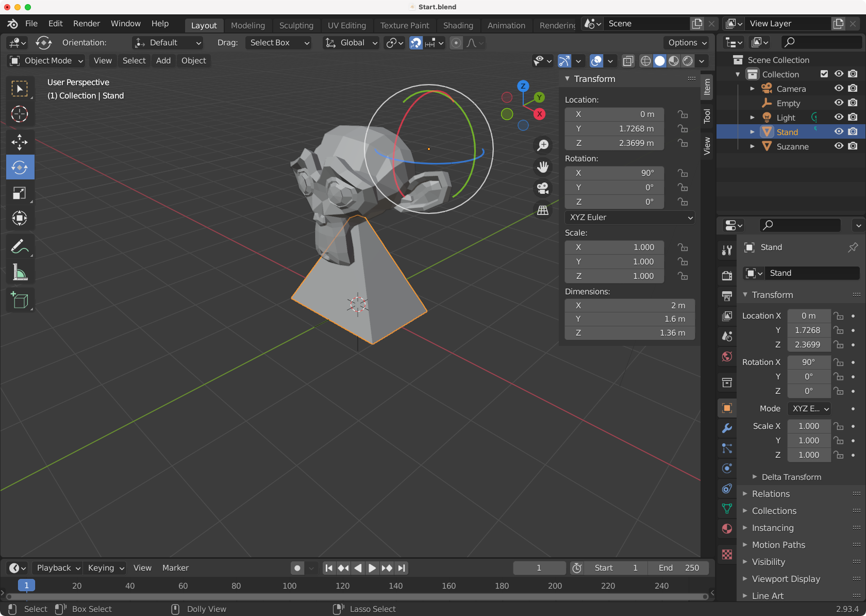Expand the Delta Transform section

point(791,477)
